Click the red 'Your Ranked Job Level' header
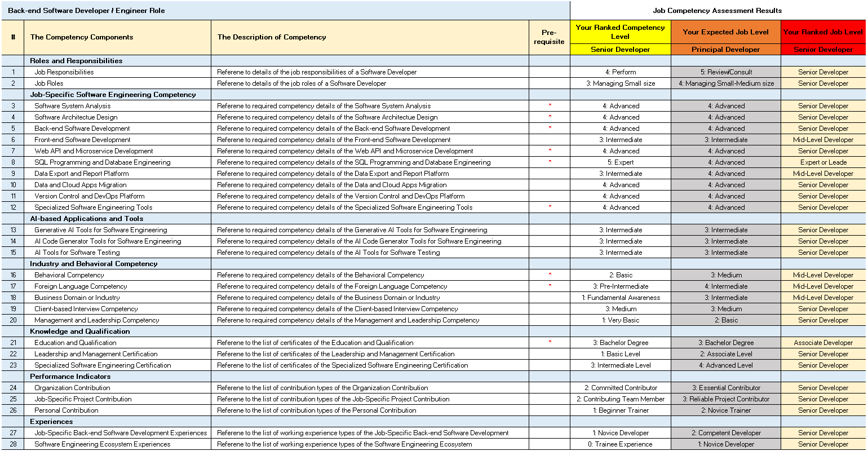Screen dimensions: 868x451 click(823, 32)
